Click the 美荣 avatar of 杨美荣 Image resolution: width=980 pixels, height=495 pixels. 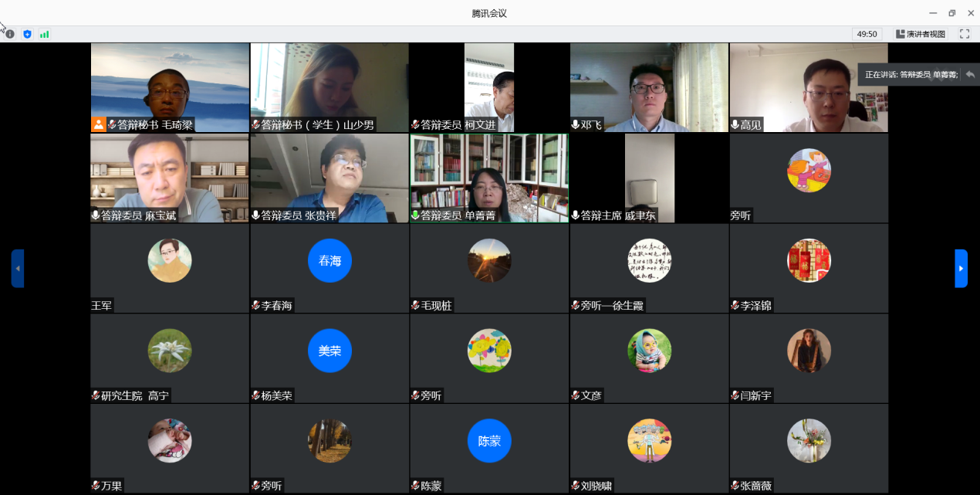pos(329,350)
